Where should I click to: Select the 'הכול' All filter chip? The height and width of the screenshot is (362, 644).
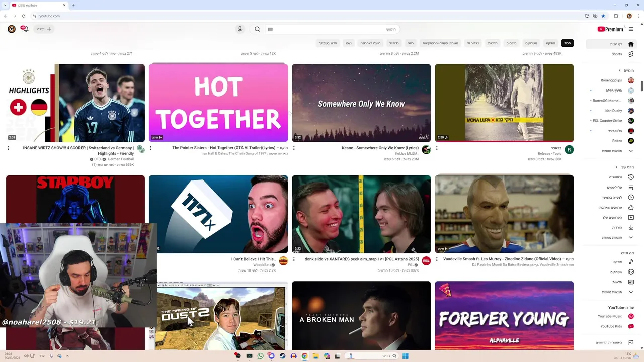(568, 43)
